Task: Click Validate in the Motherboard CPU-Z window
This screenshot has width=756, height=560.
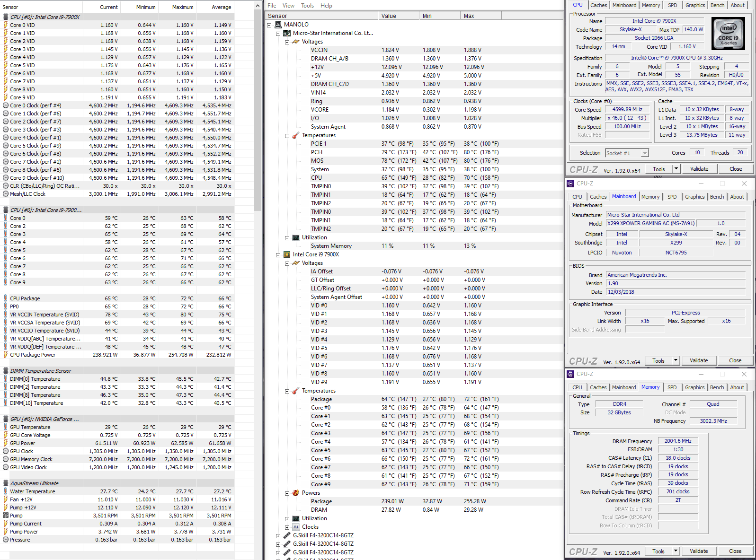Action: pos(699,360)
